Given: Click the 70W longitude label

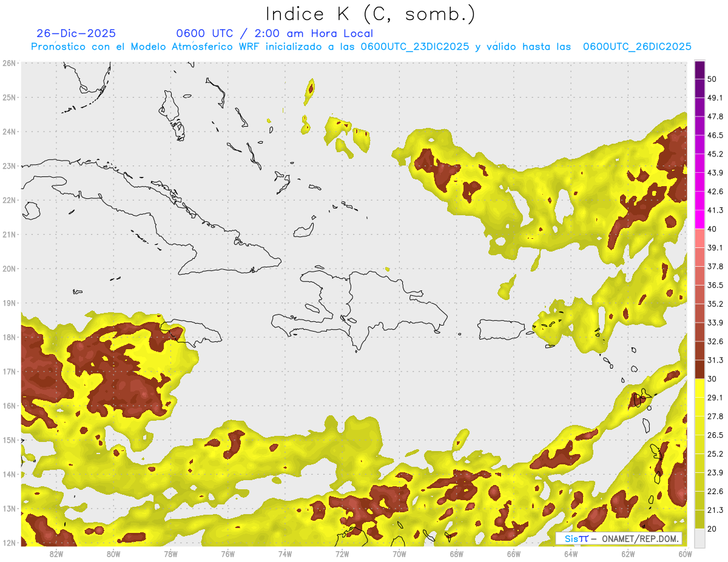Looking at the screenshot, I should pos(399,554).
